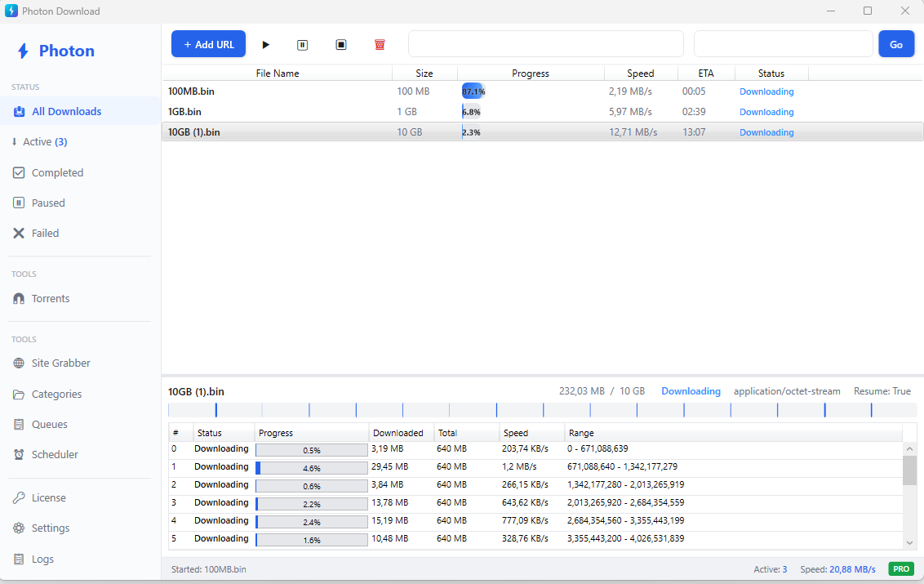Click the Queues list icon
924x584 pixels.
[19, 424]
